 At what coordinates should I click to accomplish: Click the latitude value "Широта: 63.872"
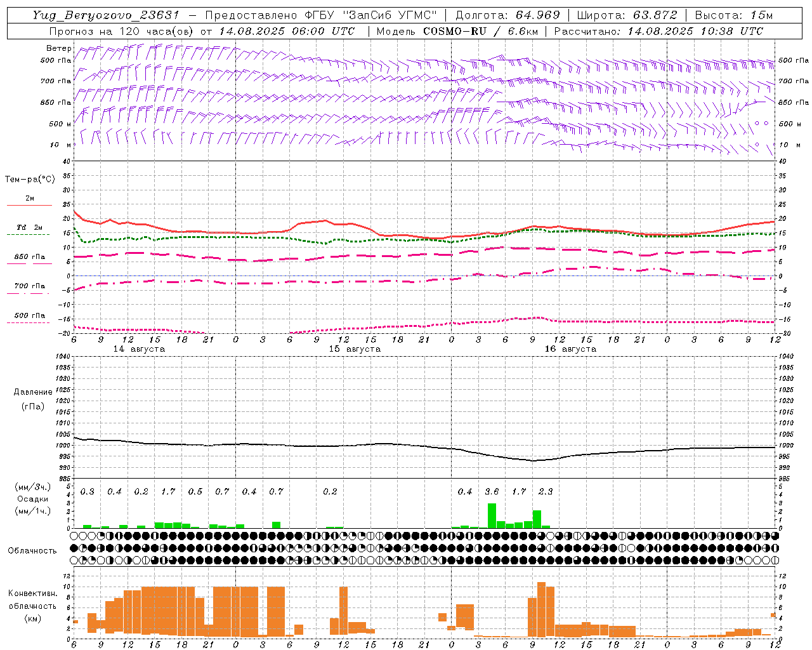(627, 15)
